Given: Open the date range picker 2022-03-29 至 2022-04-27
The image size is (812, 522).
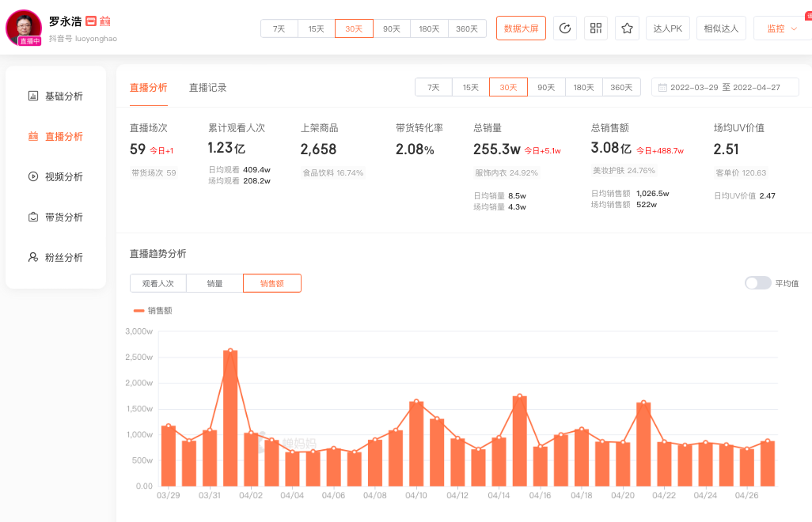Looking at the screenshot, I should [x=724, y=88].
